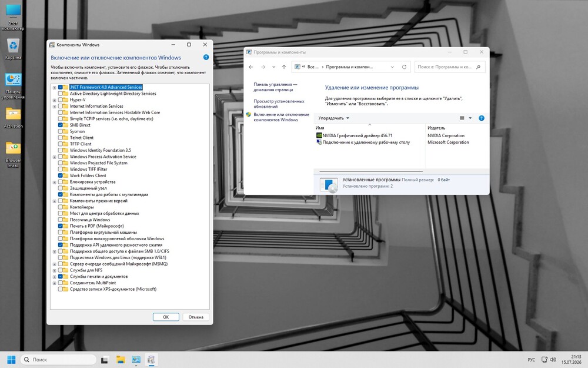Expand the .NET Framework 4.8 Advanced Services node
Screen dimensions: 588x368
(x=54, y=88)
